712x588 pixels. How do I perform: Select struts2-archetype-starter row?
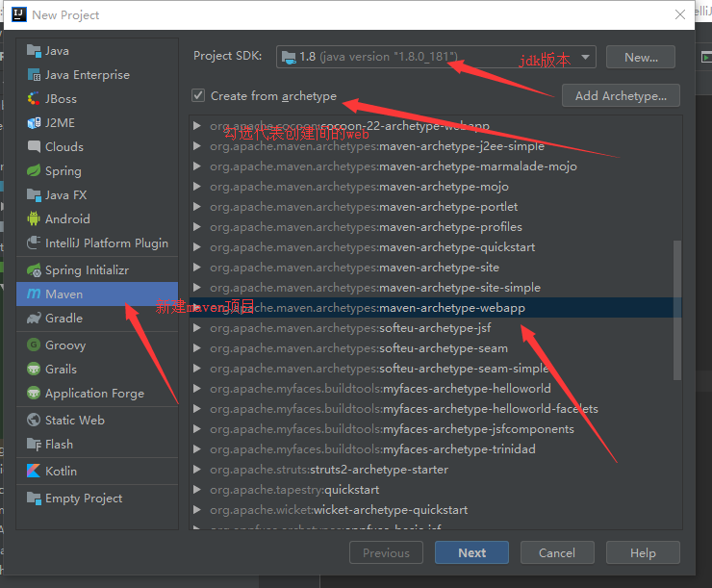pyautogui.click(x=436, y=470)
